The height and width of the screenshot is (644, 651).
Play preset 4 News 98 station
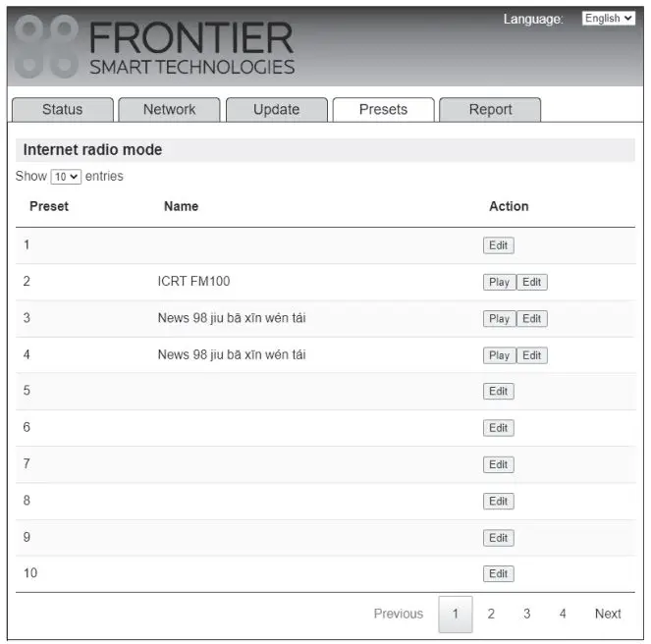499,355
